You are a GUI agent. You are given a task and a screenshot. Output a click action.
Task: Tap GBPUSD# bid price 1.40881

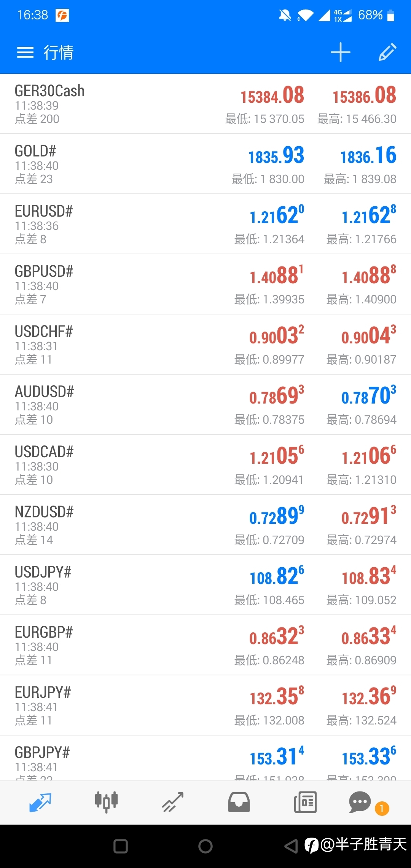pos(277,276)
